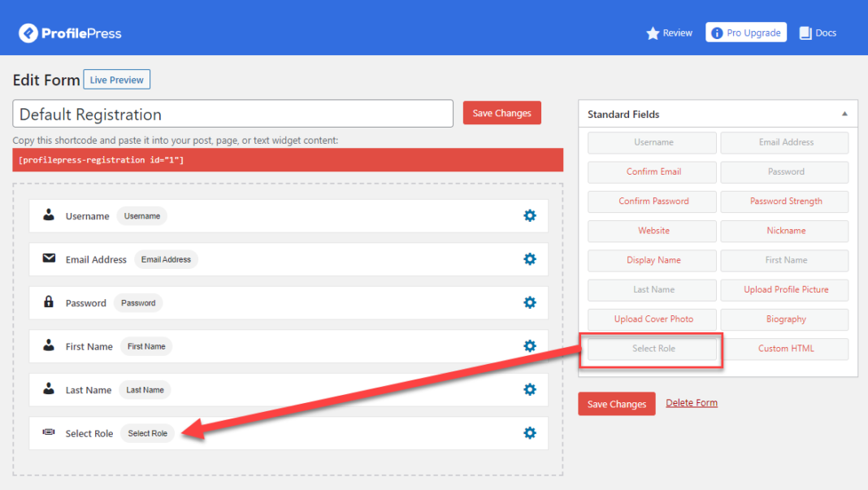
Task: Add the Custom HTML field
Action: [x=785, y=349]
